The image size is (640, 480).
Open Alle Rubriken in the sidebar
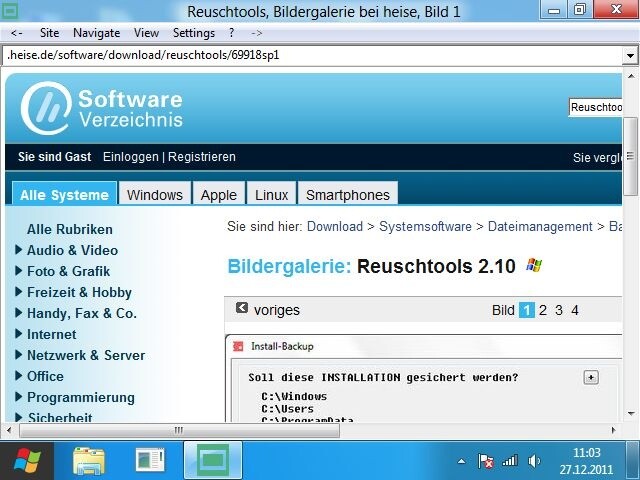(x=70, y=229)
